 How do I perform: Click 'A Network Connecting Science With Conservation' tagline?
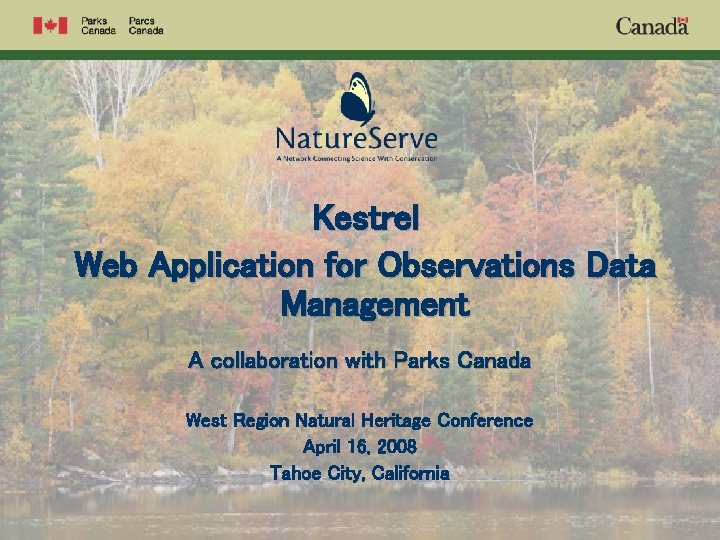(357, 158)
